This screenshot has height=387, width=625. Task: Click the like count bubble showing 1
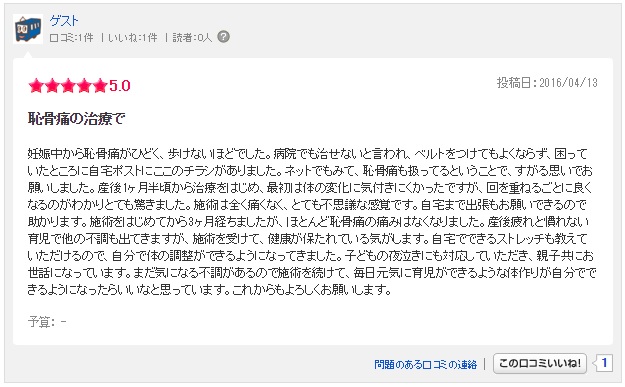[x=603, y=363]
